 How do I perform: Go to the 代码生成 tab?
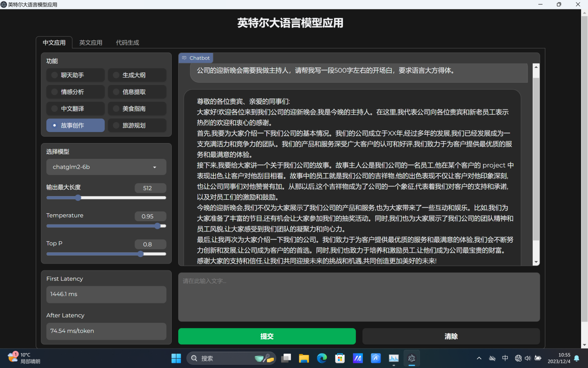[128, 43]
